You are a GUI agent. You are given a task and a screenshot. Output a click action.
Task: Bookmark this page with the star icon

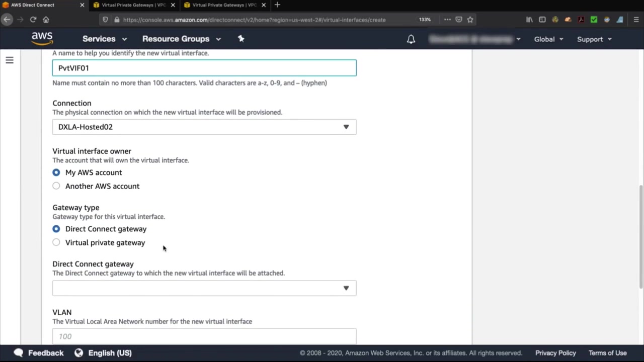point(470,20)
